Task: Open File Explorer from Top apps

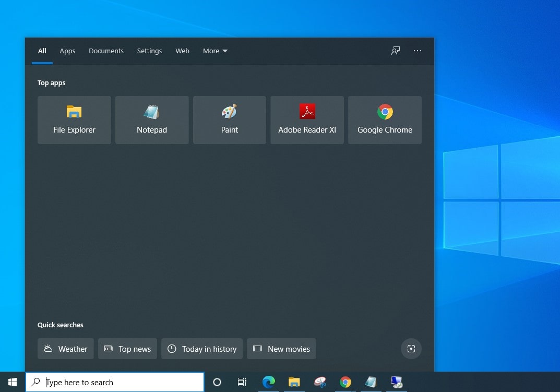Action: (x=74, y=120)
